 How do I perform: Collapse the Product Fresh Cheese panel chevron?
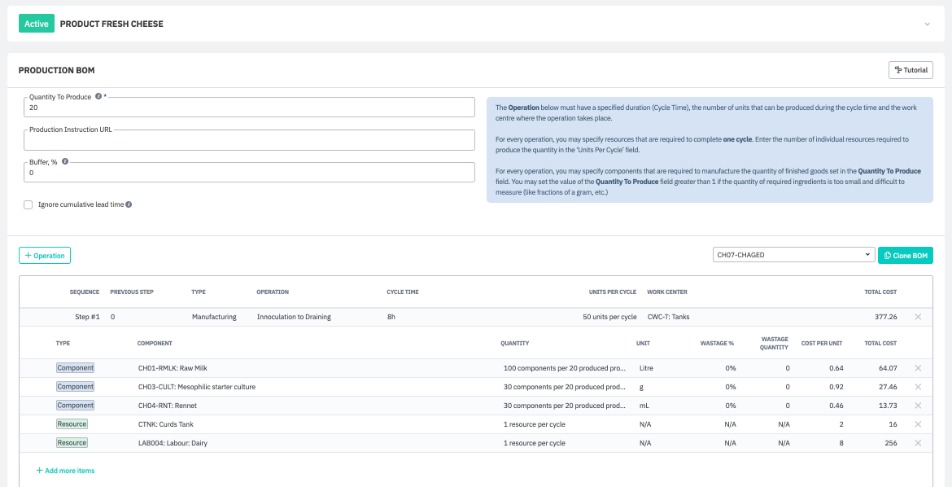(x=926, y=23)
